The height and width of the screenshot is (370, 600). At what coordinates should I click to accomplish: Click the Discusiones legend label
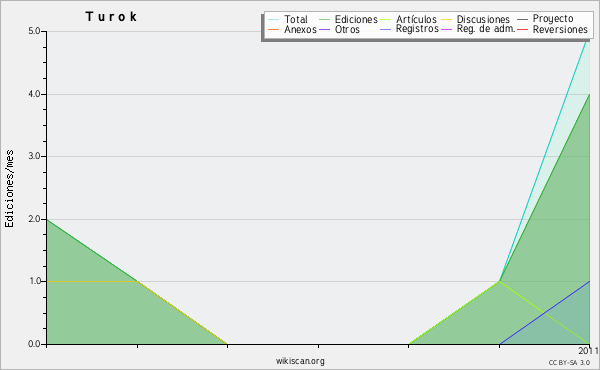pos(483,19)
